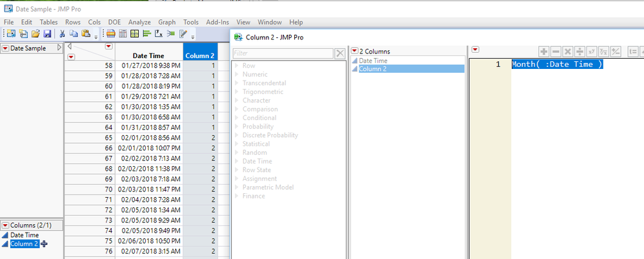Open the Window menu
The image size is (644, 259).
[x=270, y=22]
